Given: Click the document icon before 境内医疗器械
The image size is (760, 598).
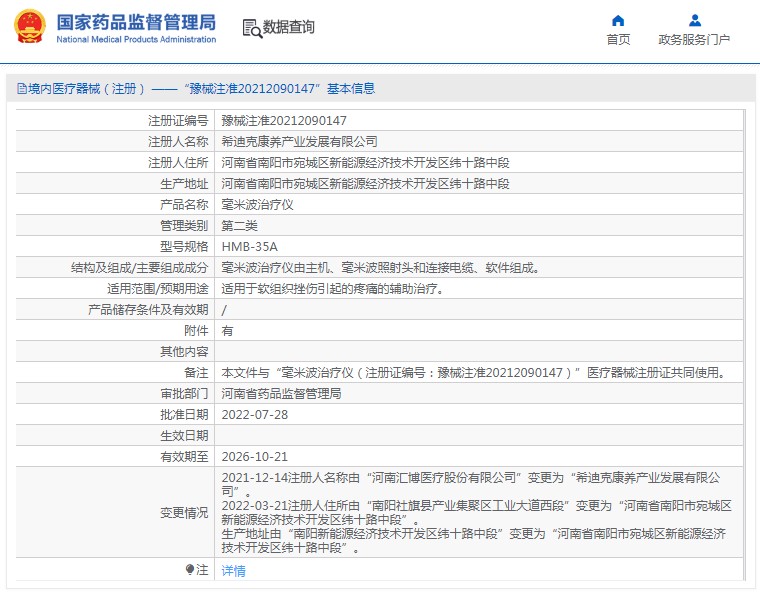Looking at the screenshot, I should [21, 89].
